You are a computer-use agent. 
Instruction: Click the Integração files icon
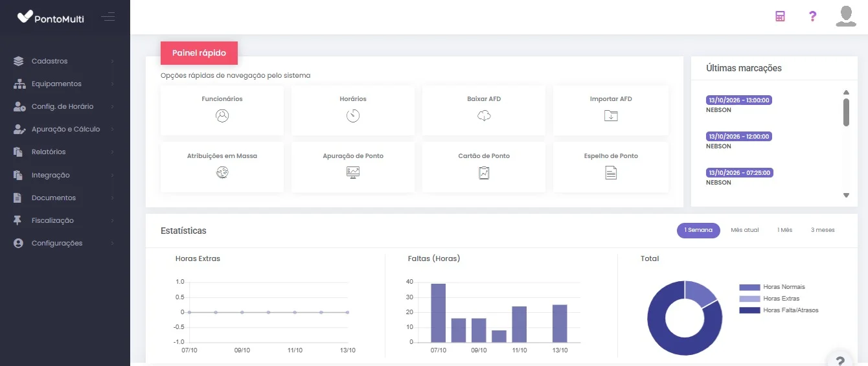[x=18, y=175]
